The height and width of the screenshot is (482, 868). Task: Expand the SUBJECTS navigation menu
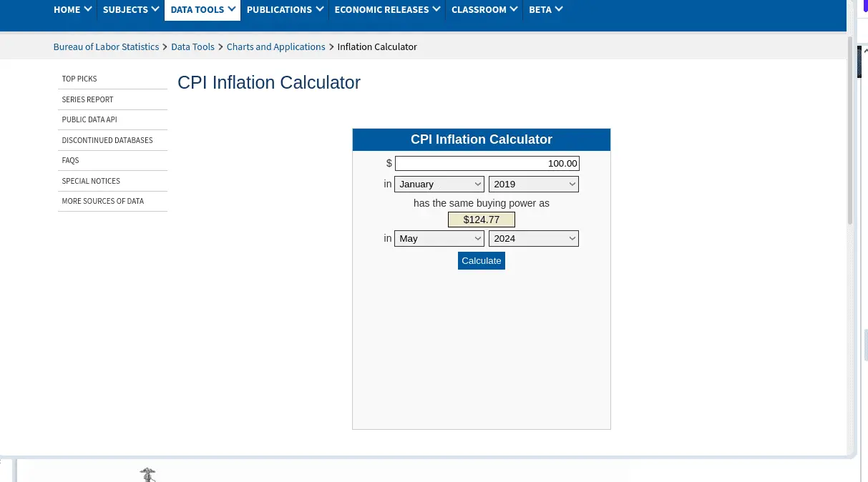(130, 9)
